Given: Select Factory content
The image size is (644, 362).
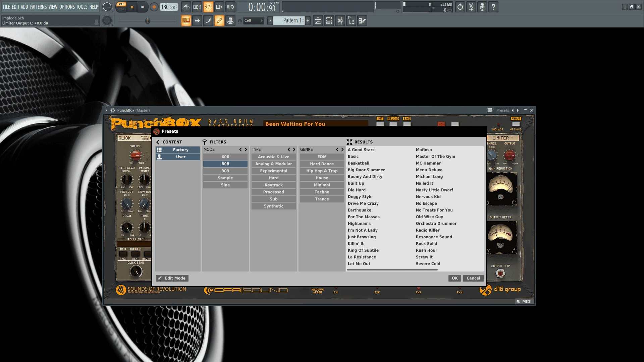Looking at the screenshot, I should point(177,150).
